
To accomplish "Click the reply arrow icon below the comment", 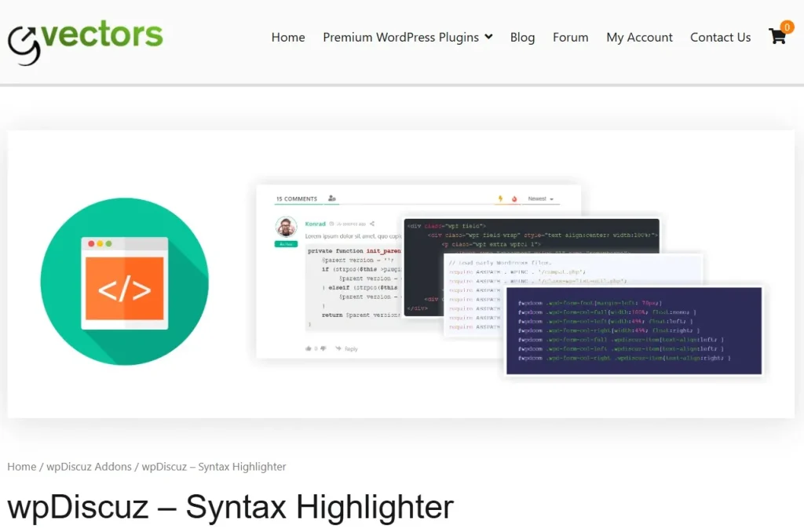I will [338, 348].
